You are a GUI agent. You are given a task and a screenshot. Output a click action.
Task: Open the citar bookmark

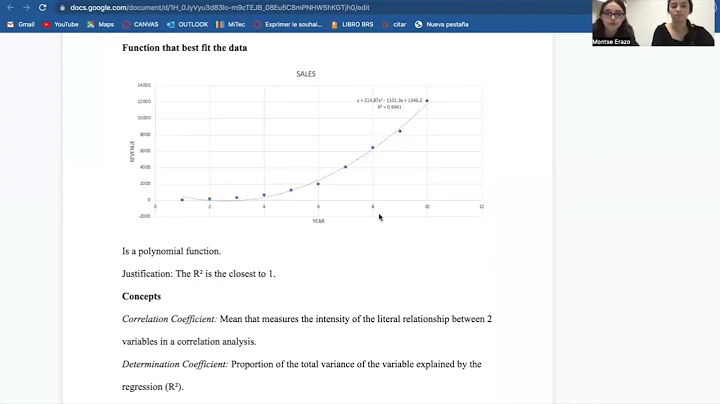[394, 24]
